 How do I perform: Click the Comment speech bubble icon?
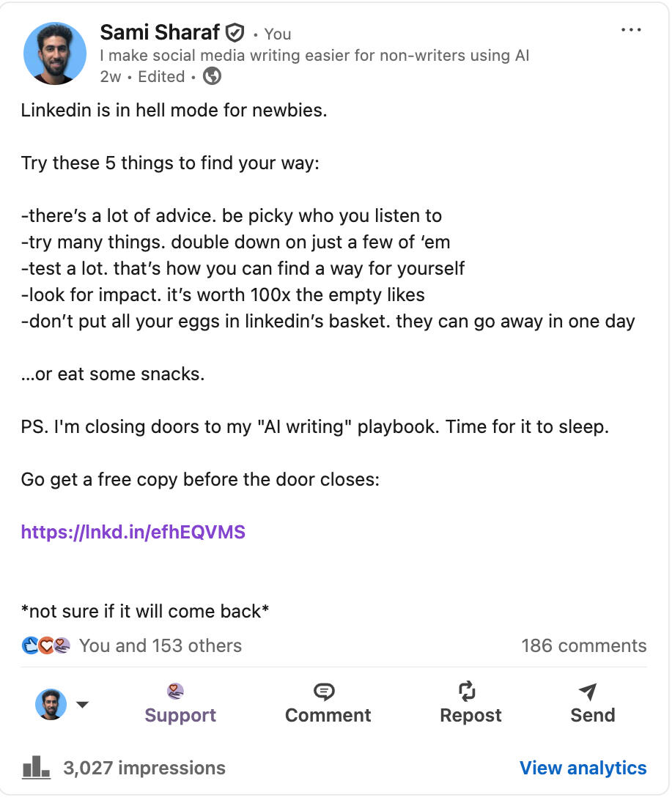tap(322, 692)
